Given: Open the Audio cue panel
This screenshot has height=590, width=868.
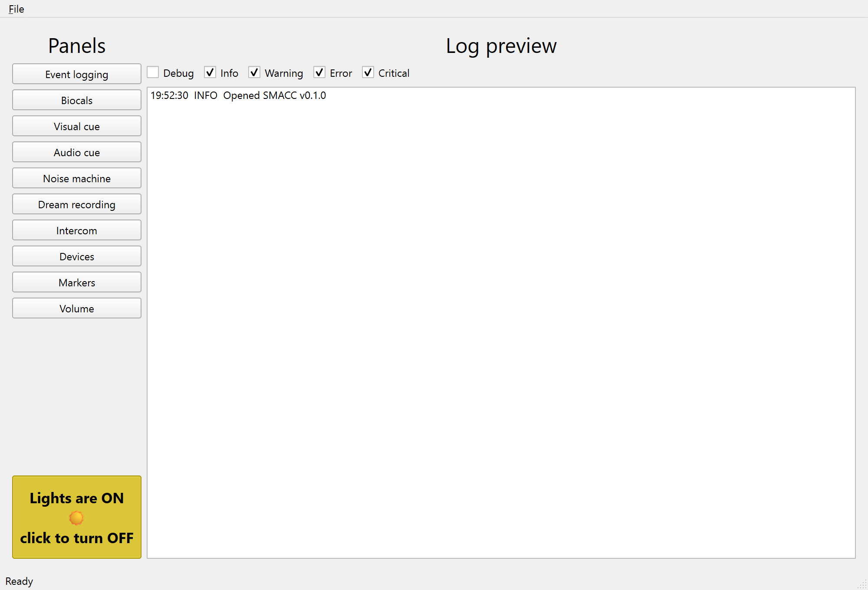Looking at the screenshot, I should (x=77, y=152).
